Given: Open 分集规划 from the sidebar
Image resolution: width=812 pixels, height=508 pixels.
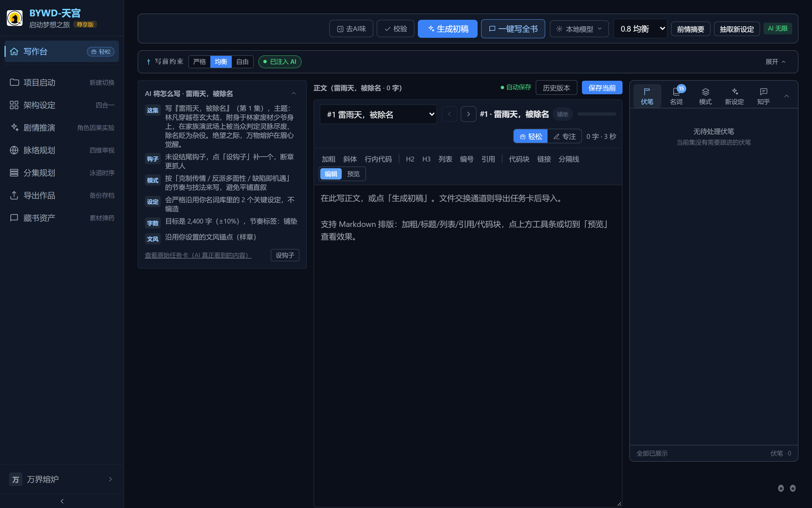Looking at the screenshot, I should [62, 173].
